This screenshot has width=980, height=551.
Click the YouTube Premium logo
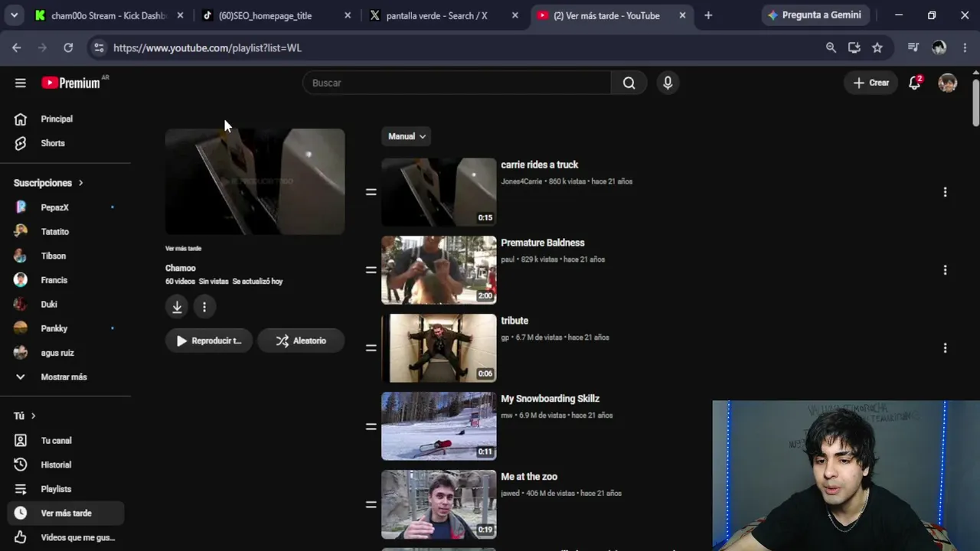[71, 83]
